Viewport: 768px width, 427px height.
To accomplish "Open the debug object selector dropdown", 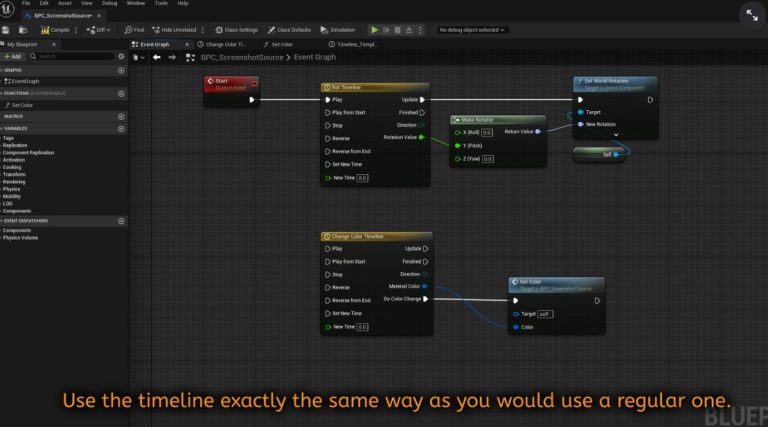I will (472, 30).
